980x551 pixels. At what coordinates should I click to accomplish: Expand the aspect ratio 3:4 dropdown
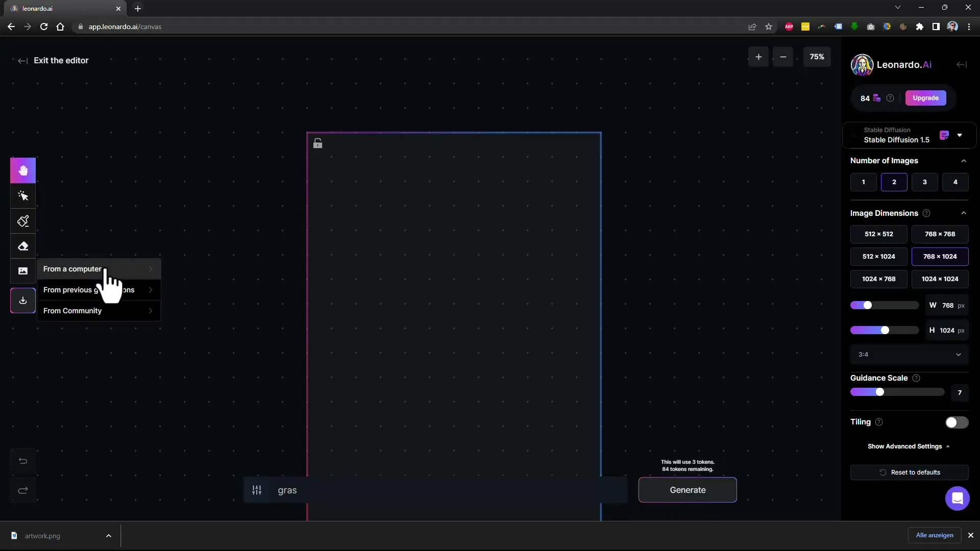(910, 355)
